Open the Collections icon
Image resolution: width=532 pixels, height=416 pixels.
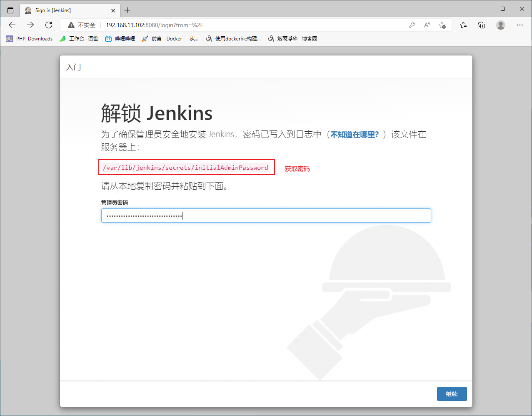482,25
